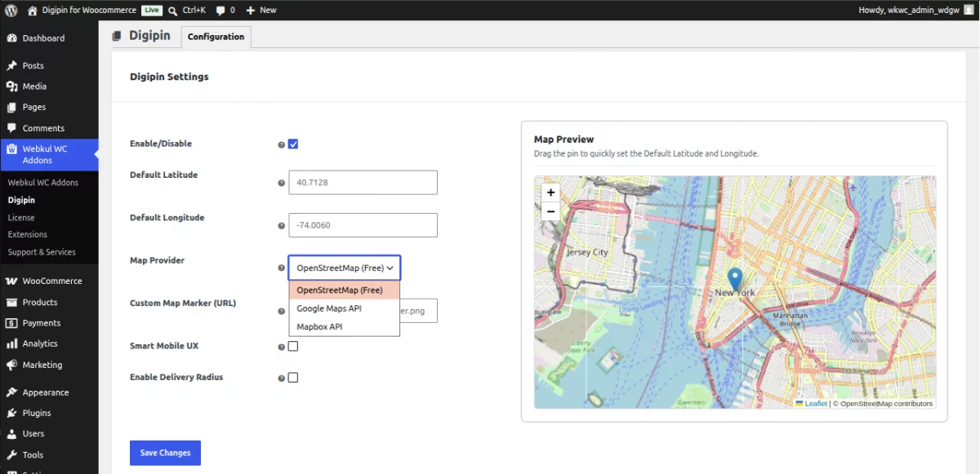
Task: Click the Digipin header logo icon
Action: [x=117, y=36]
